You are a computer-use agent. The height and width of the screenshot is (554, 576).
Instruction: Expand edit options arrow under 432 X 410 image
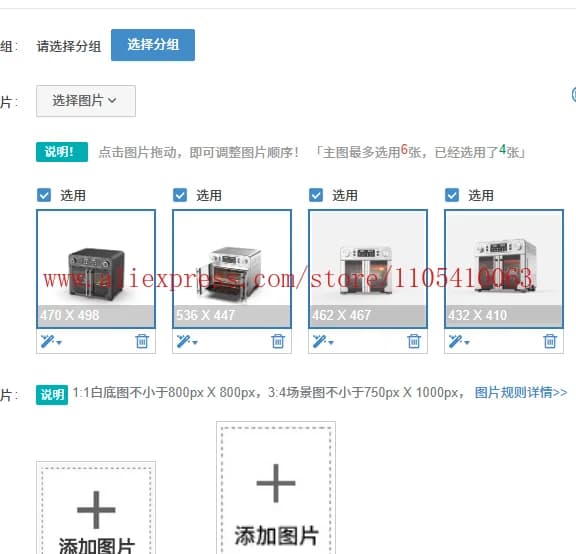(467, 342)
